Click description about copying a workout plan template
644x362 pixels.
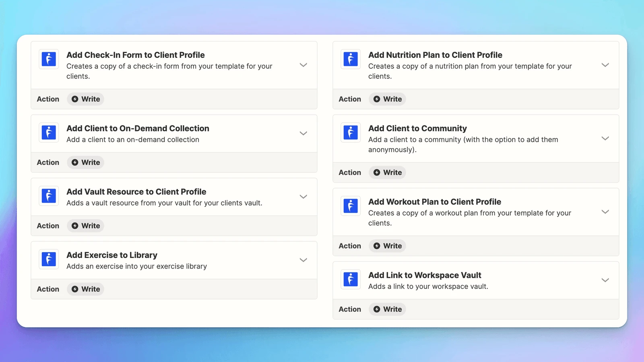tap(470, 218)
